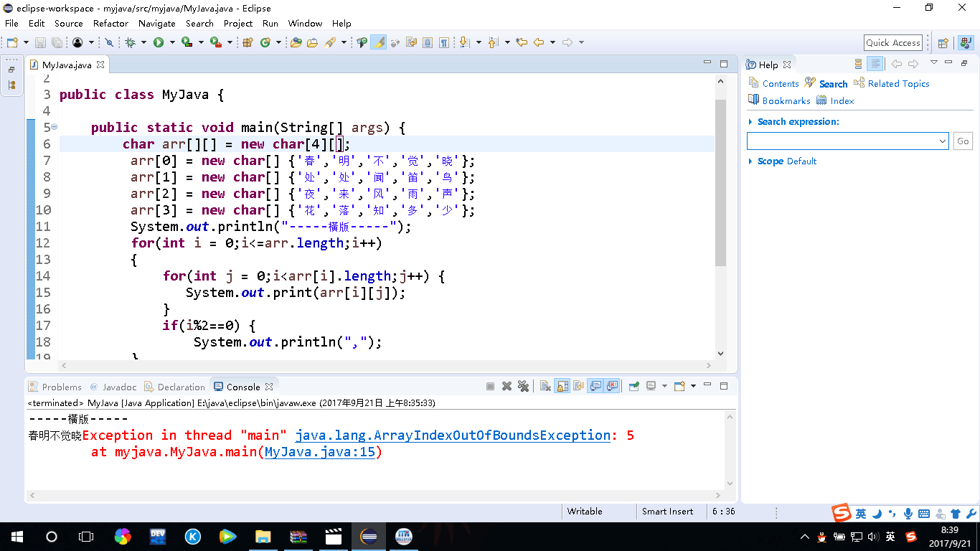
Task: Toggle Mark Occurrences highlighter icon
Action: pos(379,42)
